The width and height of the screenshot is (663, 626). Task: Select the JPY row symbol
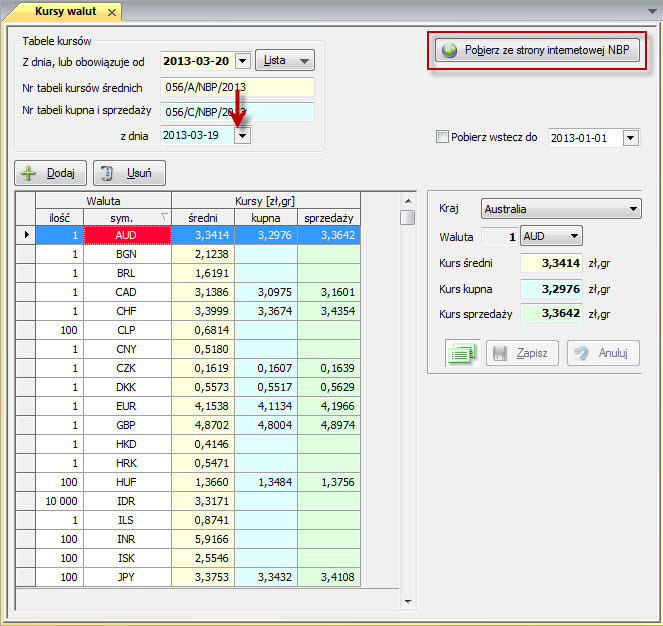[x=128, y=577]
